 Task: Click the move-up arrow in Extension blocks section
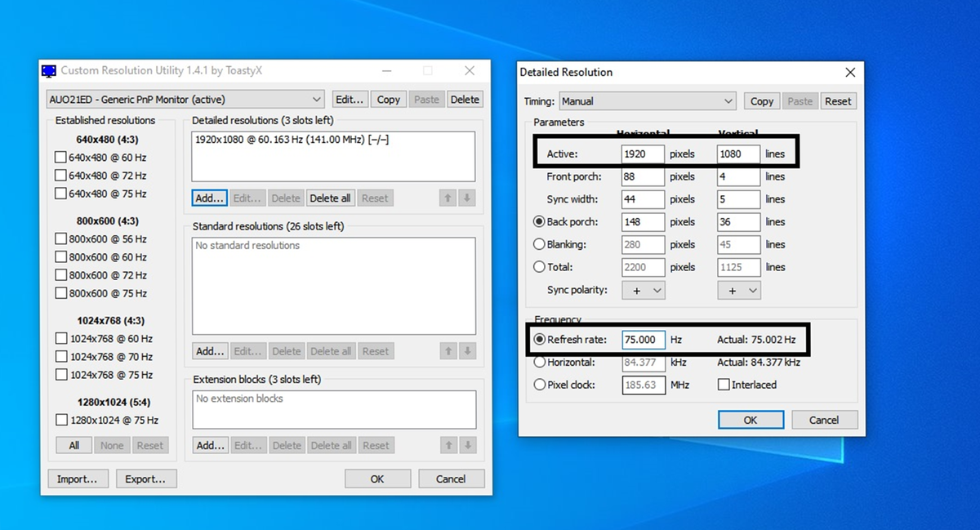pyautogui.click(x=448, y=445)
